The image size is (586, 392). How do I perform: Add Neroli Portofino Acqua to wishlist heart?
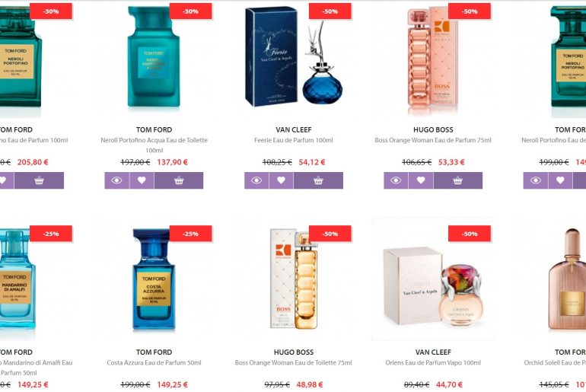[142, 180]
